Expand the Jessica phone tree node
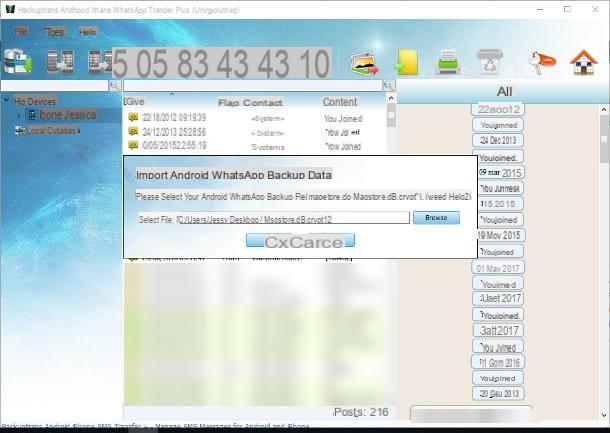 point(18,115)
